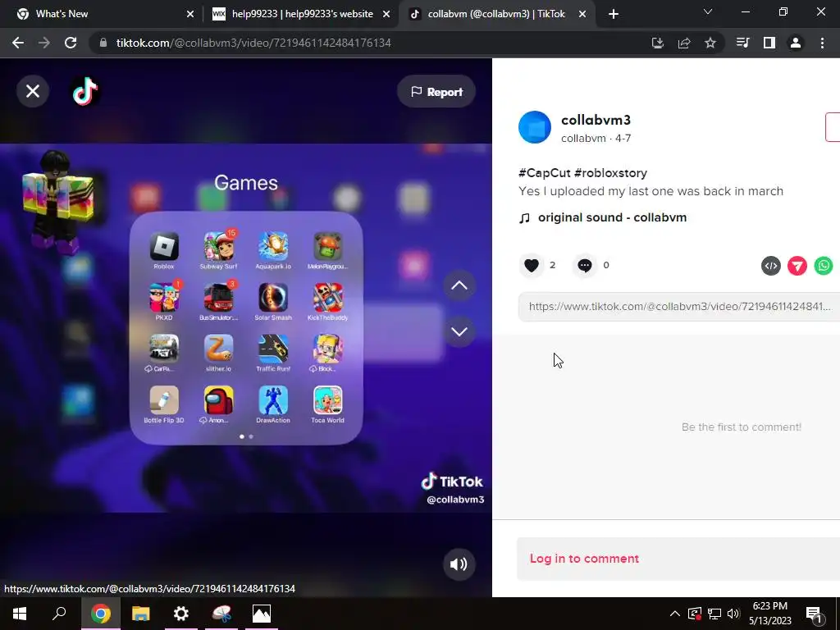Install the TikTok app from address bar
840x630 pixels.
(657, 43)
